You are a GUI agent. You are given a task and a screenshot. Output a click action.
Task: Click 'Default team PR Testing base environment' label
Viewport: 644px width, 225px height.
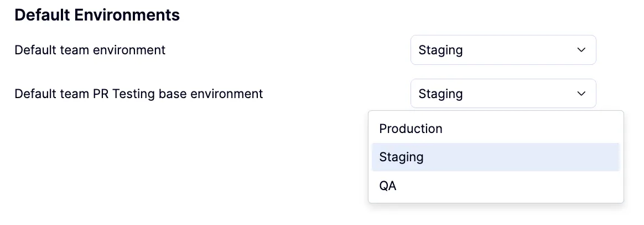point(138,94)
